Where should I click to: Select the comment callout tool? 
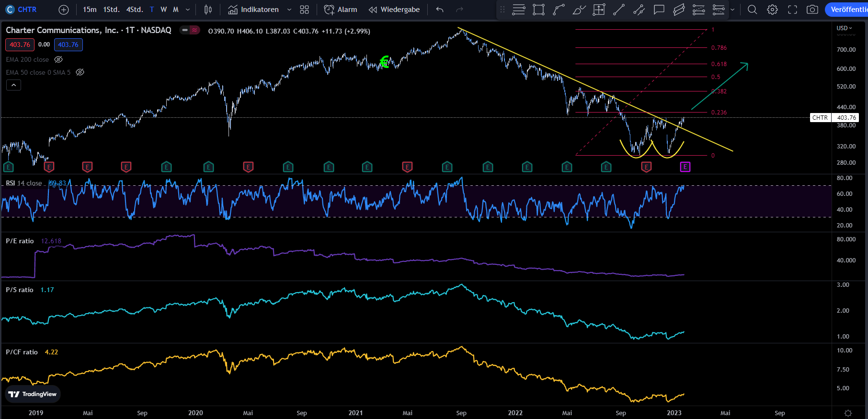click(x=659, y=10)
